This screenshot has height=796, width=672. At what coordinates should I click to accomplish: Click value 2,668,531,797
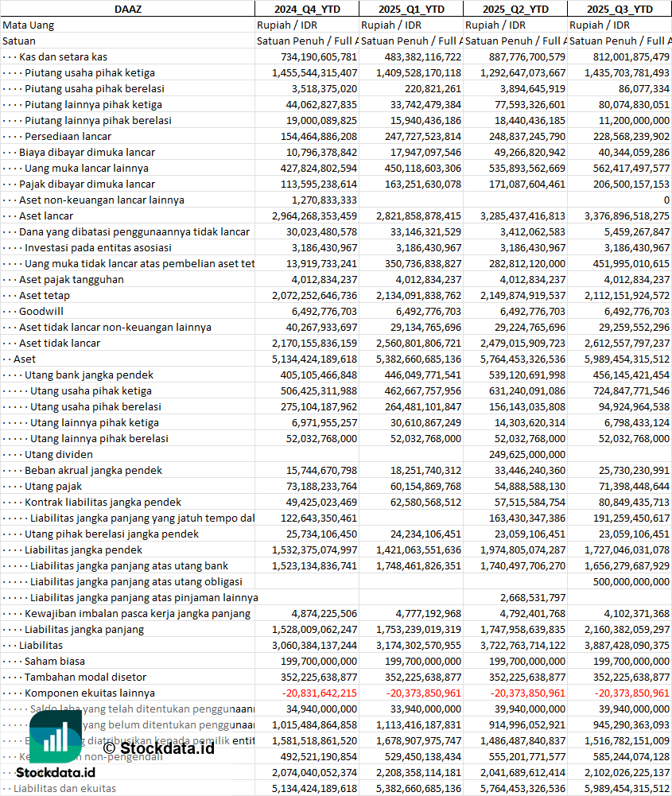532,597
